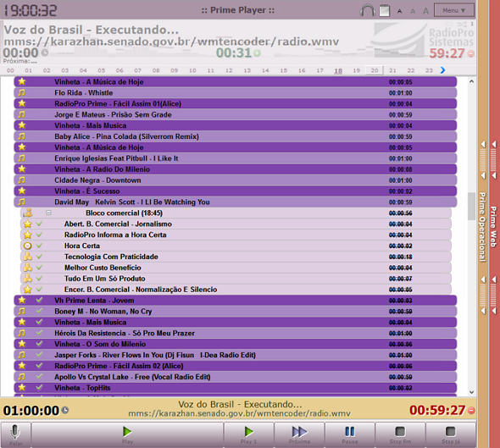The width and height of the screenshot is (500, 448).
Task: Click ad icon of Tecnologia Com Praticidade
Action: coord(28,257)
